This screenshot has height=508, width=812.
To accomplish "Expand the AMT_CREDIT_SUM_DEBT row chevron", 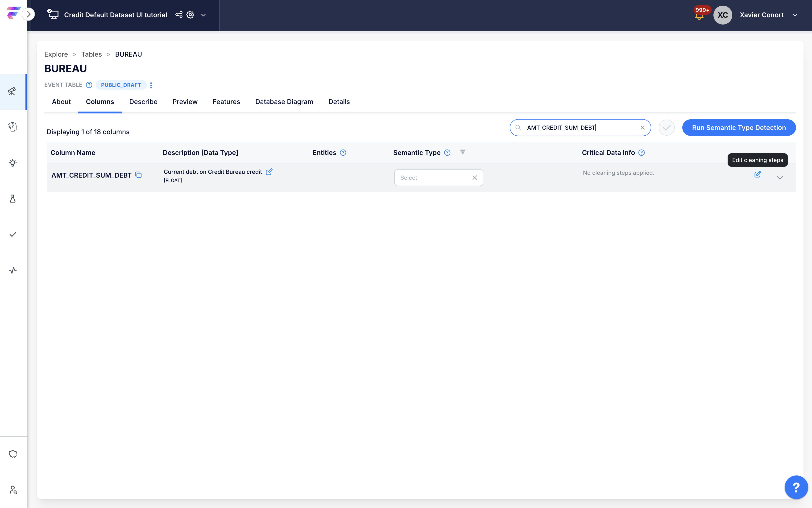I will [x=780, y=177].
